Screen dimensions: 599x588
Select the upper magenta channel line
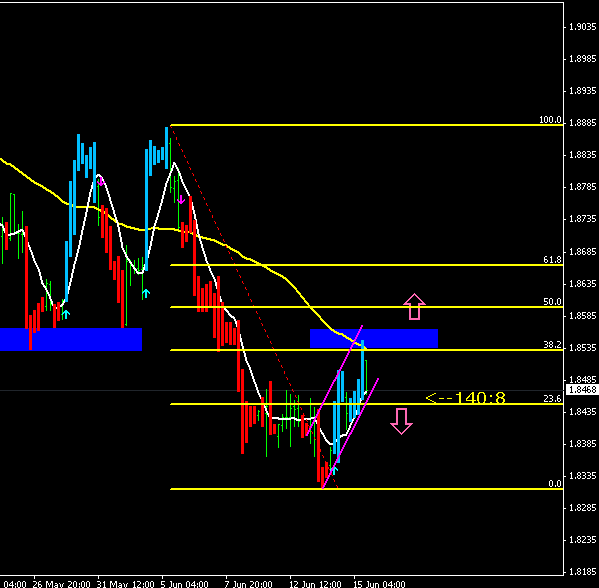[334, 381]
